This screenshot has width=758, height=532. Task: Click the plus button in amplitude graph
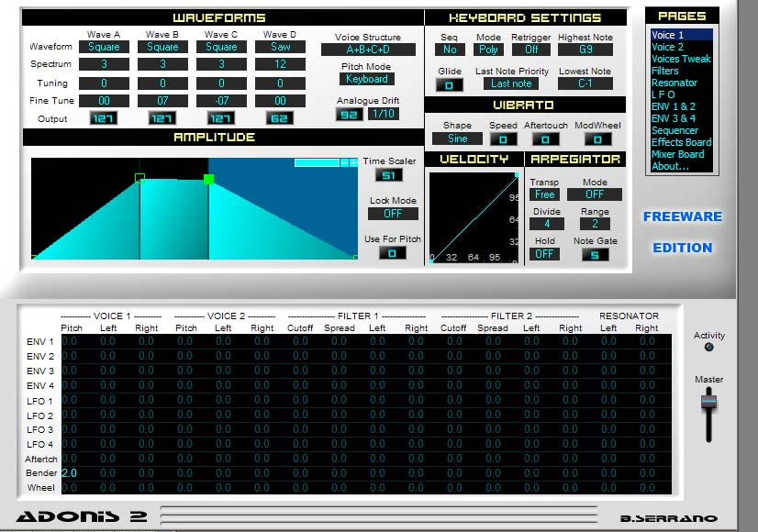[x=353, y=162]
